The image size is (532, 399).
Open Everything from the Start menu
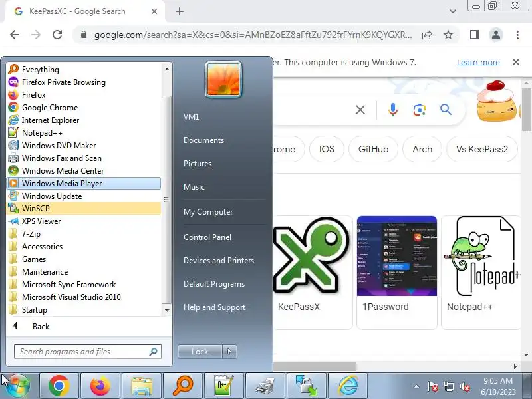84,70
